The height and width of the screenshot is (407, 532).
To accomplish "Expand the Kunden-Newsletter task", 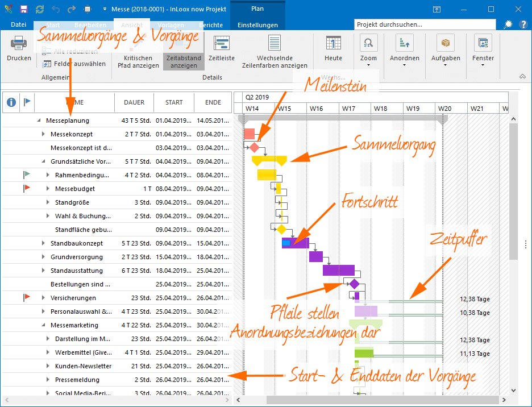I will [48, 366].
